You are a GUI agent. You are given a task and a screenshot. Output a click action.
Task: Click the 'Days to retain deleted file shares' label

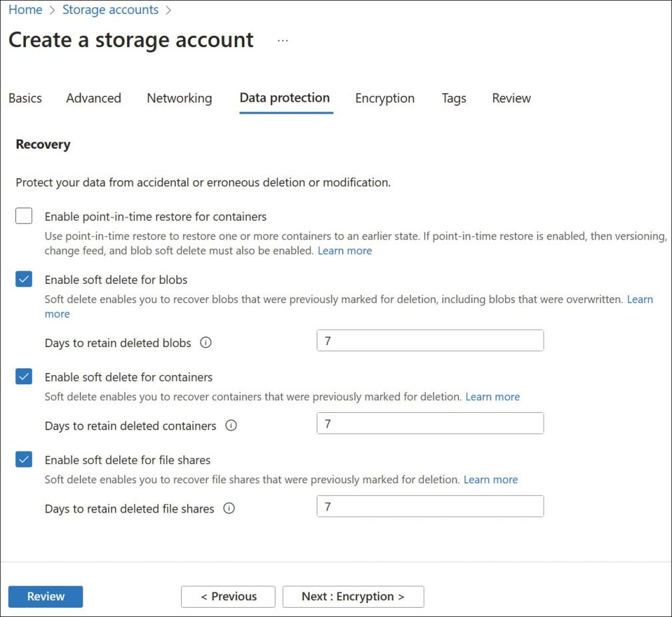[x=130, y=509]
